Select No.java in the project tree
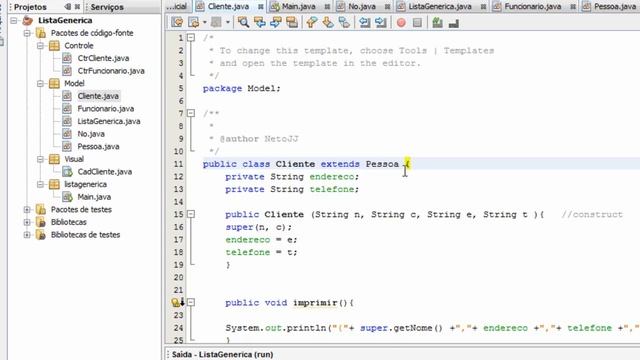This screenshot has width=640, height=360. pyautogui.click(x=91, y=134)
